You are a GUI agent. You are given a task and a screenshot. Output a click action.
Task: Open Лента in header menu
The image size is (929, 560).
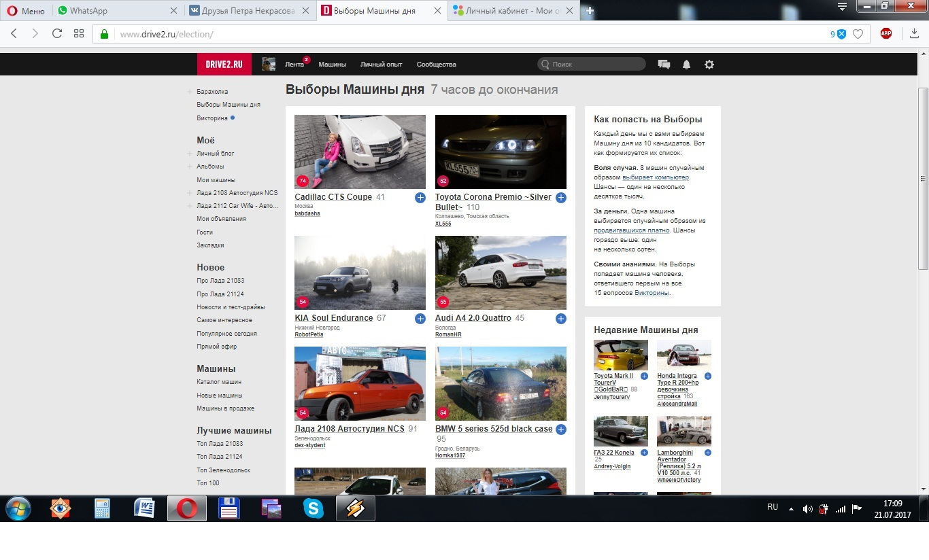point(294,65)
